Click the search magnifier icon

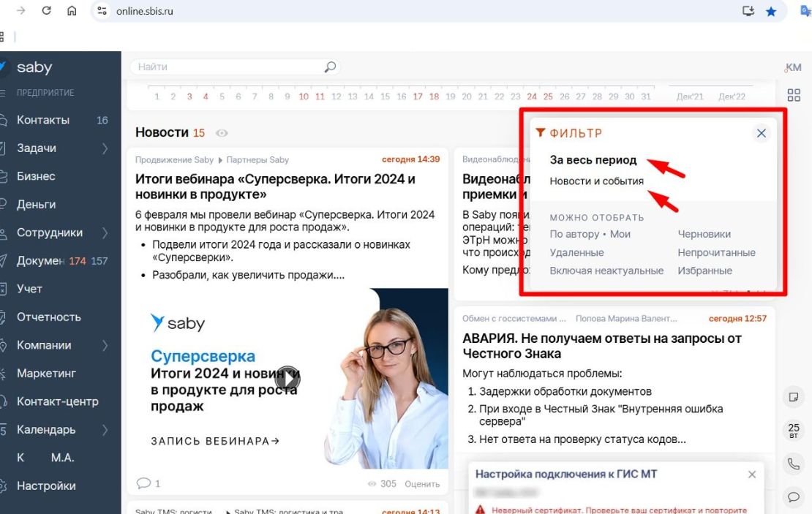330,67
